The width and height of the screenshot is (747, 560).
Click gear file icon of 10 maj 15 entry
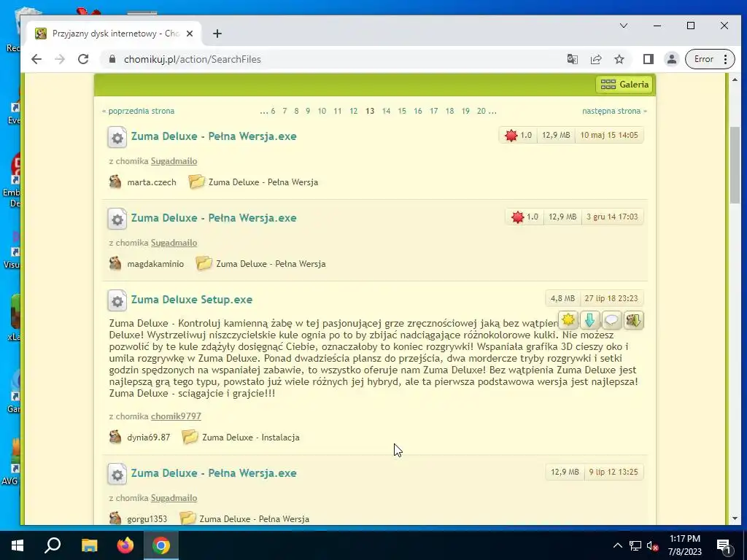(117, 138)
